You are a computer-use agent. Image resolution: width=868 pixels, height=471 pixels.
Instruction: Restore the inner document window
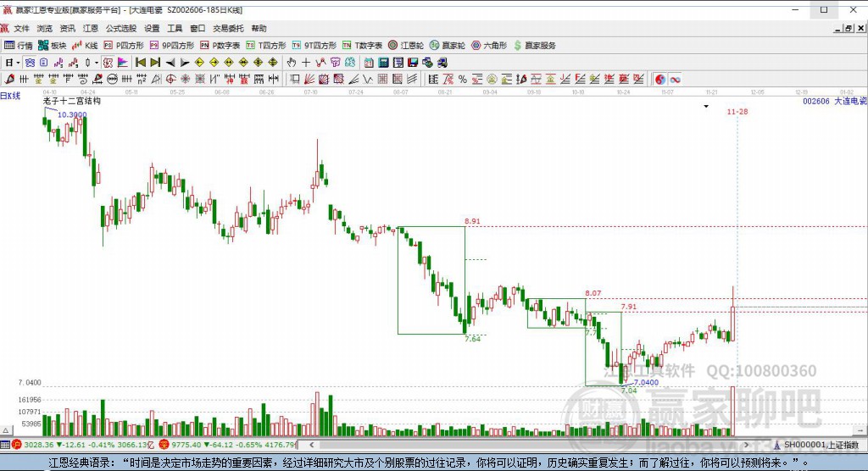(x=848, y=28)
